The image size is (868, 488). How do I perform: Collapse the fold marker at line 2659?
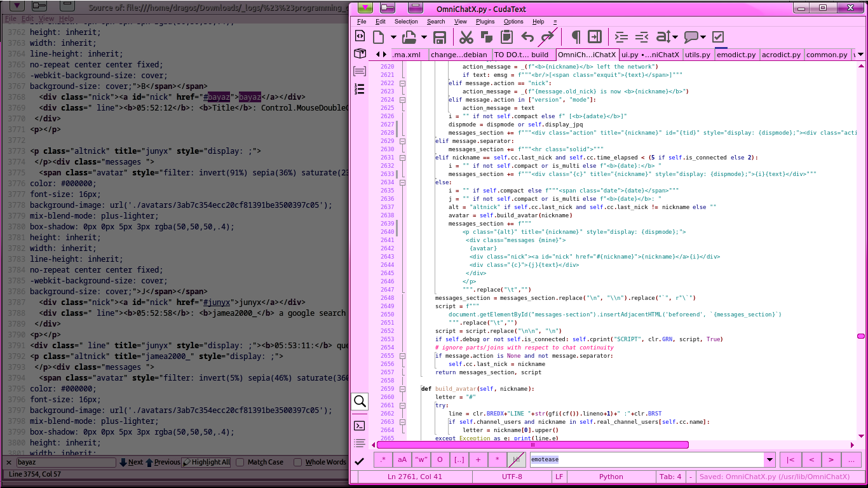402,389
